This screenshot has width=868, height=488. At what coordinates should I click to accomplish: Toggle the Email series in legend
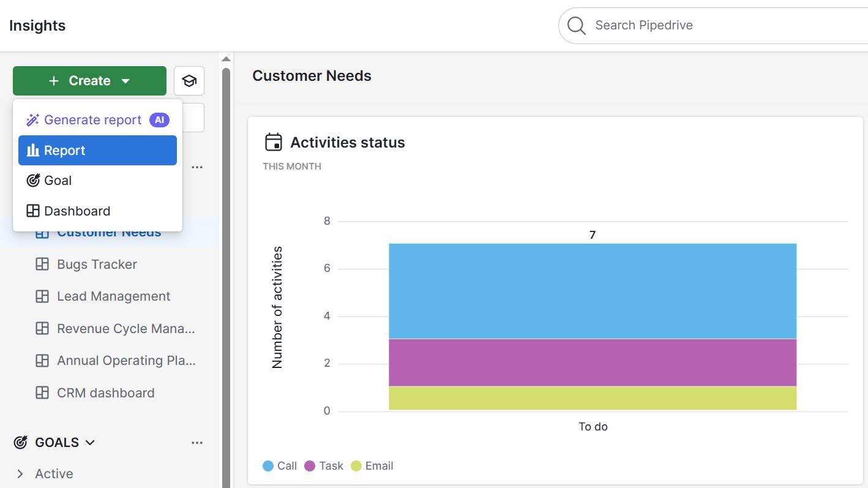click(372, 466)
